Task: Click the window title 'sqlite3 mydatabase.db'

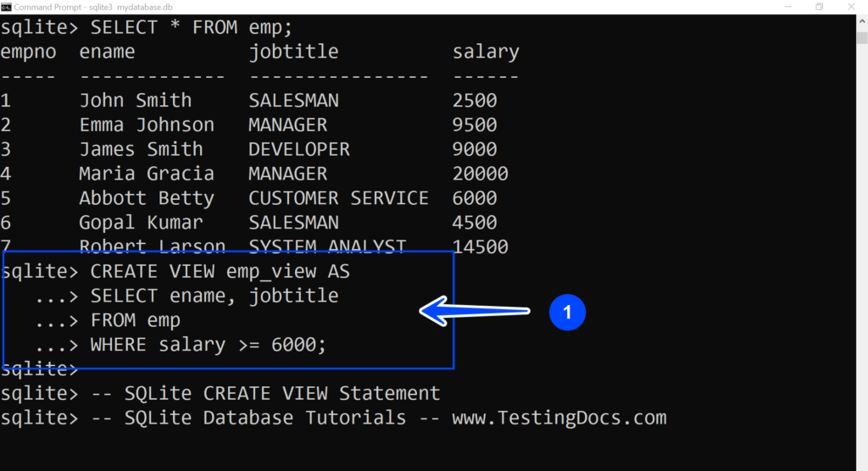Action: [x=131, y=7]
